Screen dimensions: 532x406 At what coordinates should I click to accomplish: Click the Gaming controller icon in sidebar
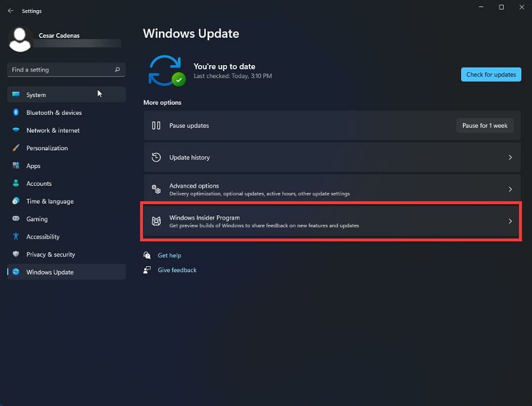pyautogui.click(x=16, y=218)
